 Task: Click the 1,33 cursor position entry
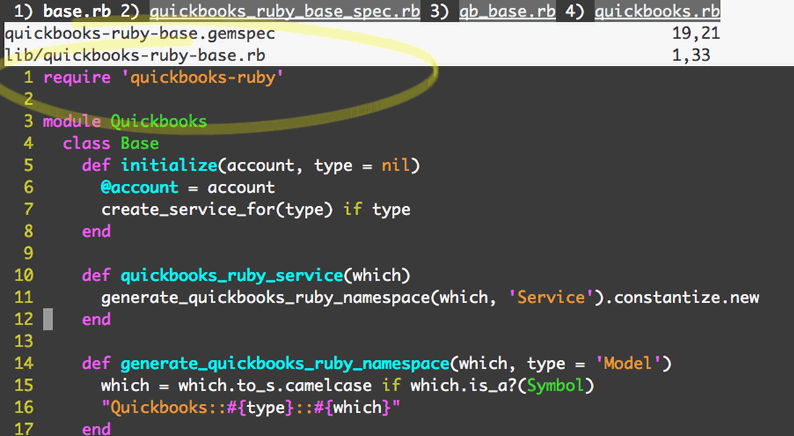691,55
